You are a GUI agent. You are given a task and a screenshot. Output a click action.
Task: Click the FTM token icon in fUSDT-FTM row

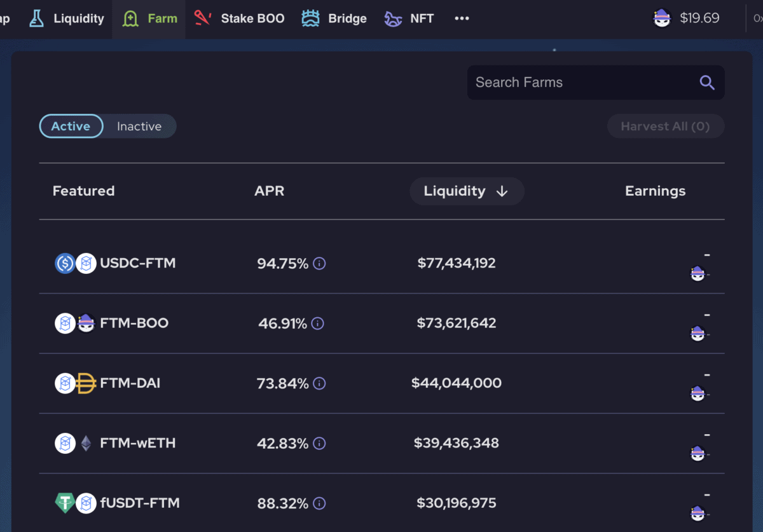click(x=86, y=503)
